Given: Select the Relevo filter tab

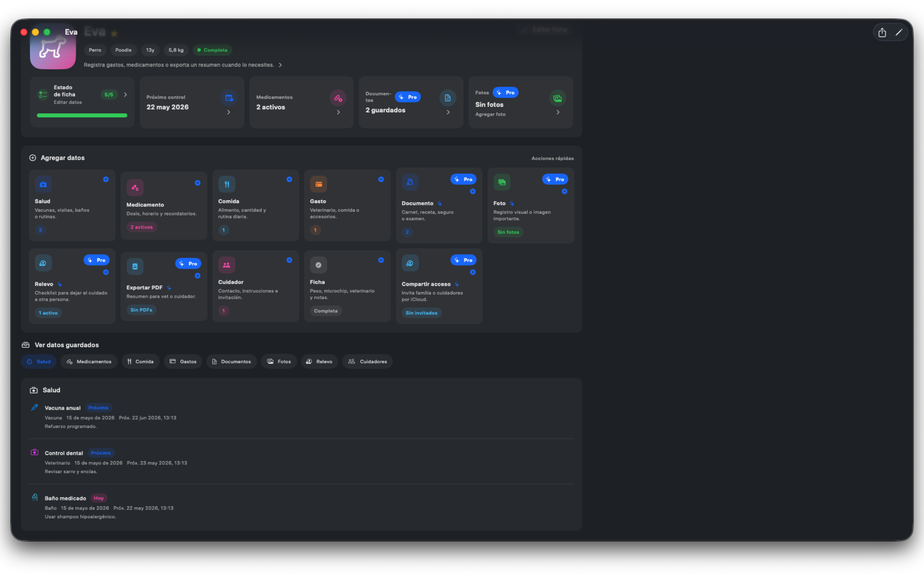Looking at the screenshot, I should (x=319, y=362).
